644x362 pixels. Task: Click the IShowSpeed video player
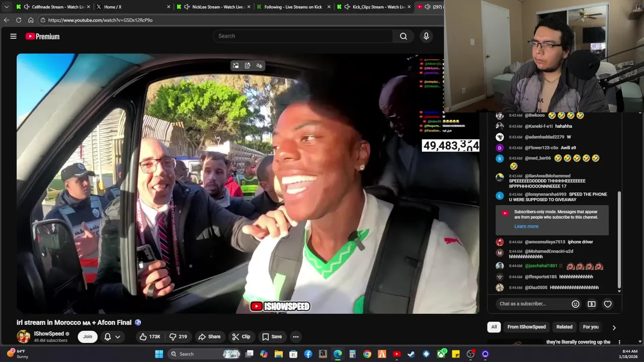click(248, 184)
